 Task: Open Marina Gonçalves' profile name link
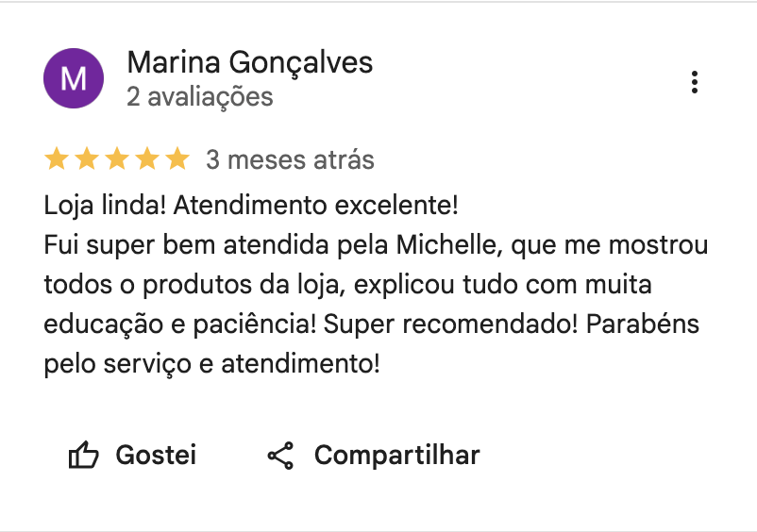249,63
